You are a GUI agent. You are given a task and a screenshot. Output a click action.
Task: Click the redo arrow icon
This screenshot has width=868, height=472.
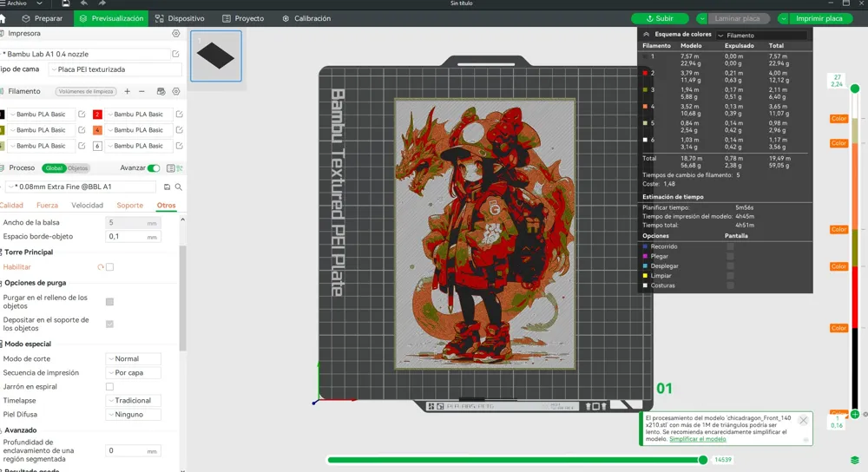(x=102, y=3)
